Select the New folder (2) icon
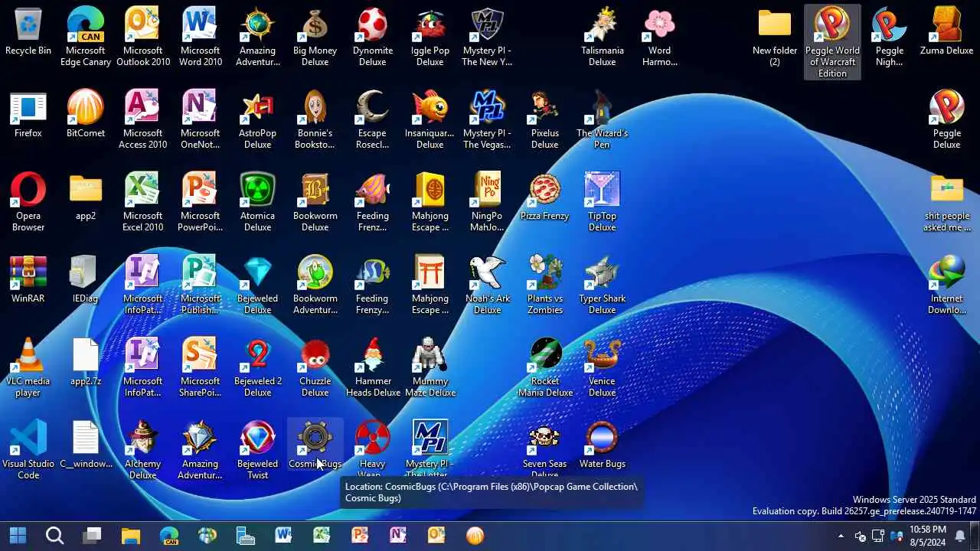 pyautogui.click(x=775, y=36)
